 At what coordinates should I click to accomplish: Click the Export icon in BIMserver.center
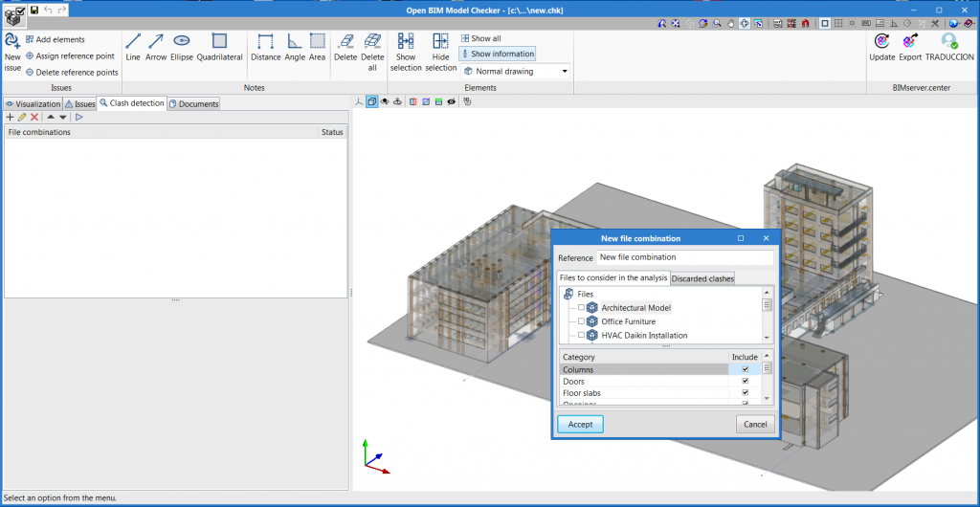pyautogui.click(x=909, y=46)
